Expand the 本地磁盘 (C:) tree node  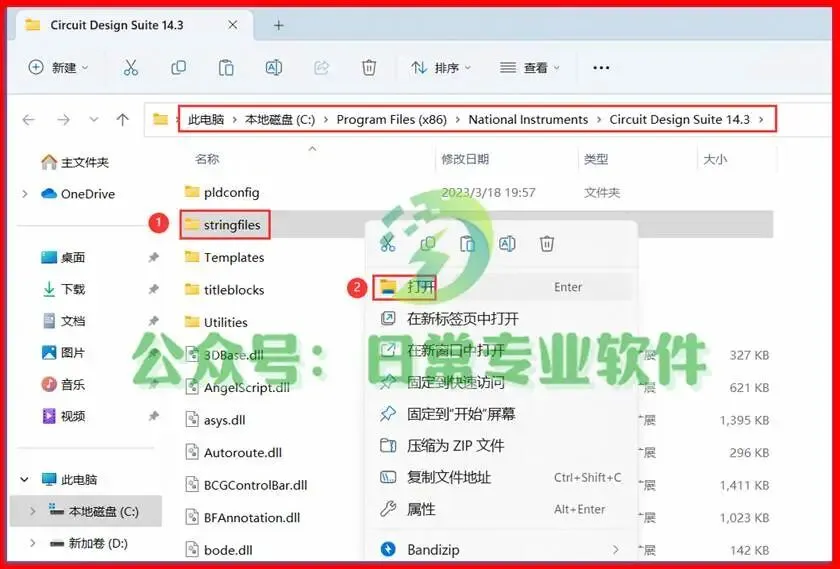tap(32, 511)
